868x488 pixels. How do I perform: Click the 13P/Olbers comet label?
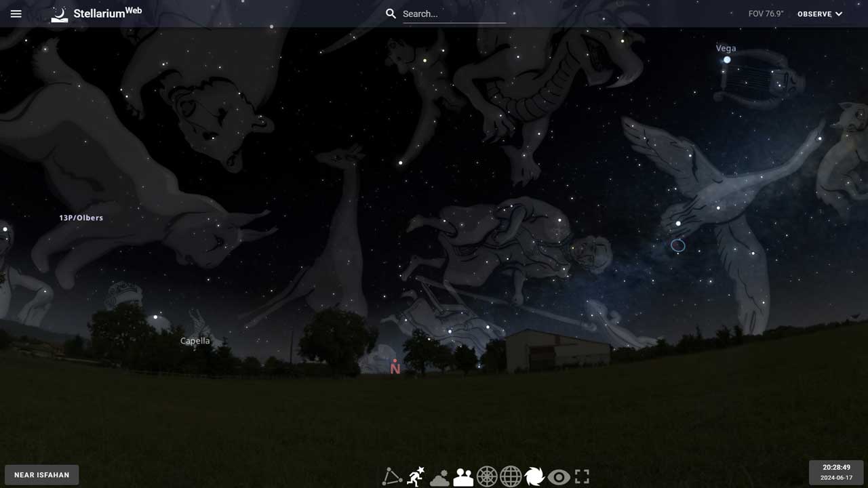(x=81, y=218)
